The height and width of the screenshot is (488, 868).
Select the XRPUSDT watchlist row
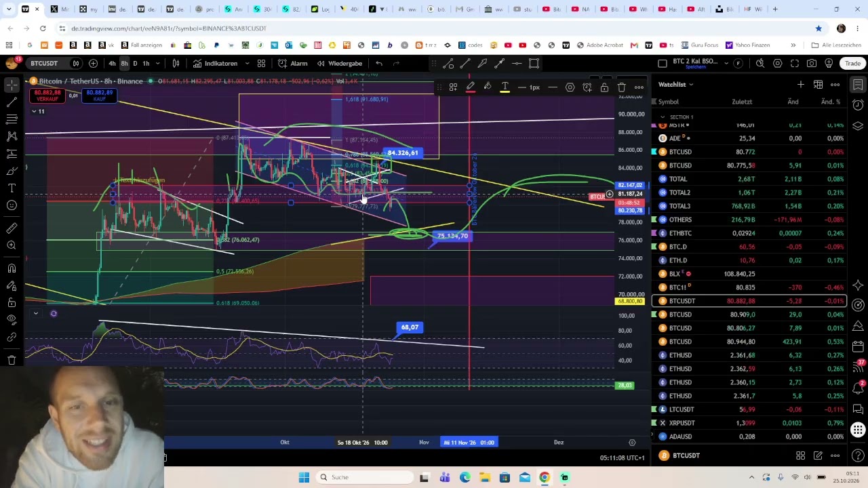749,423
